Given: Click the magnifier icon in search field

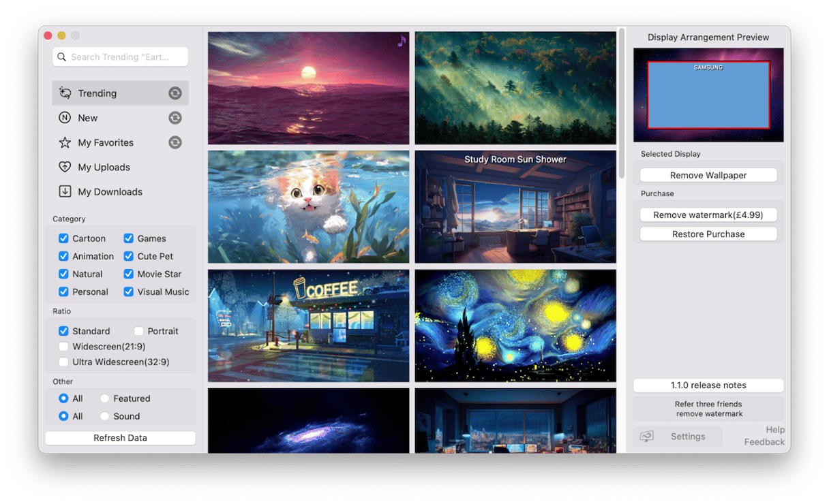Looking at the screenshot, I should [62, 57].
